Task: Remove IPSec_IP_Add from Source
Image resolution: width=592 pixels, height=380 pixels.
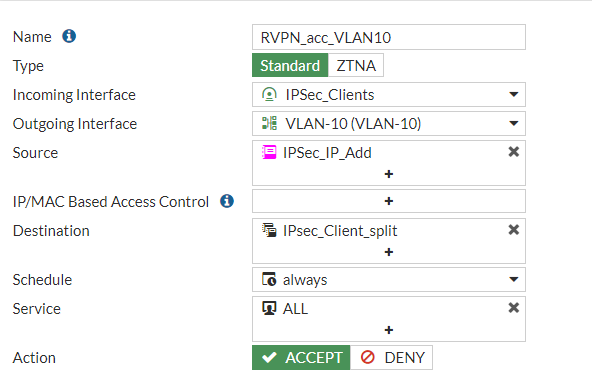Action: click(513, 152)
